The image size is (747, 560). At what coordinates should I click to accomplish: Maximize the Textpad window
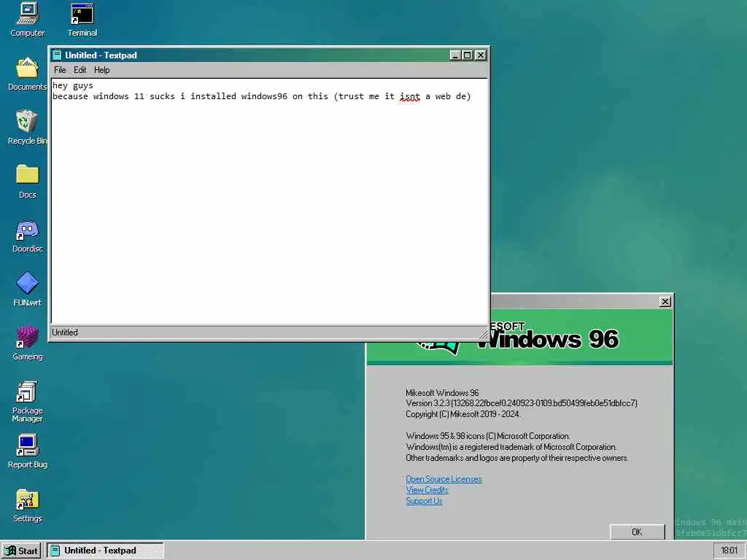coord(468,55)
